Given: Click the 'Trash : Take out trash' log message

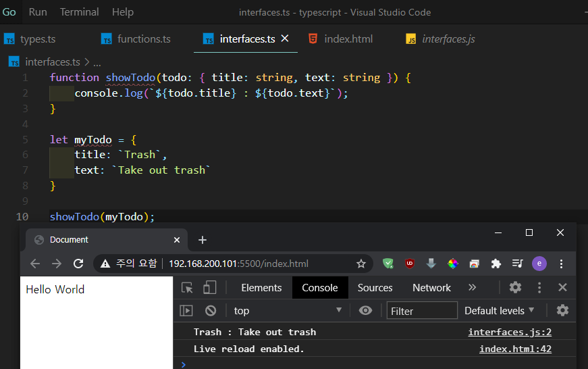Looking at the screenshot, I should [x=255, y=333].
